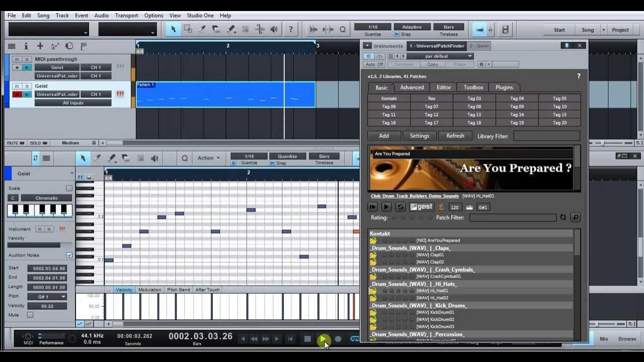Open the Pitch G# 1 dropdown

click(x=47, y=297)
